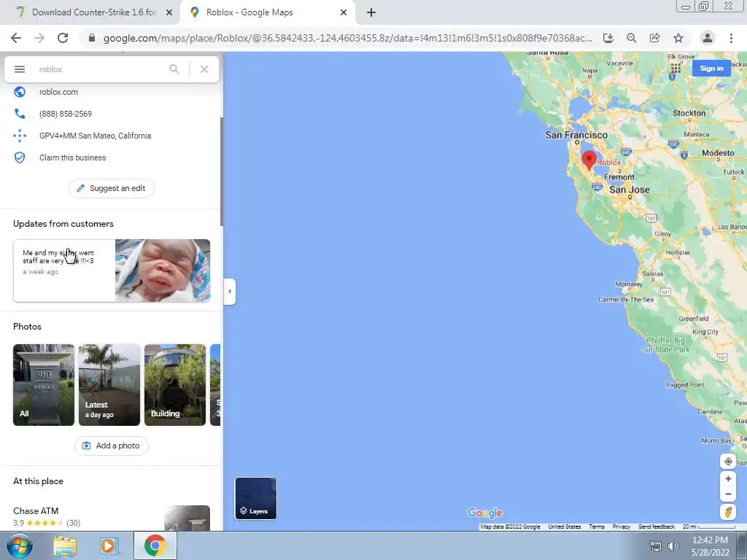Zoom in the map with plus
The image size is (747, 560).
pyautogui.click(x=728, y=479)
